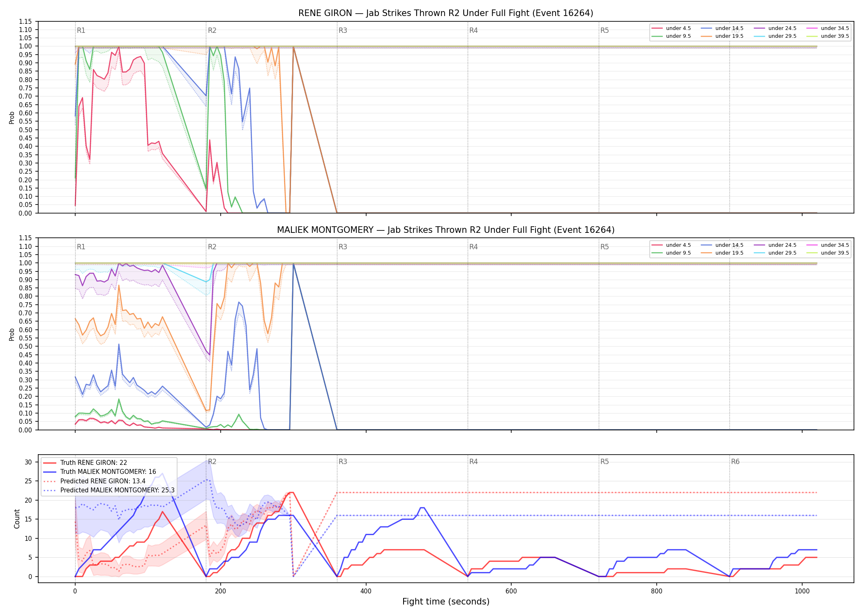Click R3 round label in RENE GIRON chart

[343, 30]
